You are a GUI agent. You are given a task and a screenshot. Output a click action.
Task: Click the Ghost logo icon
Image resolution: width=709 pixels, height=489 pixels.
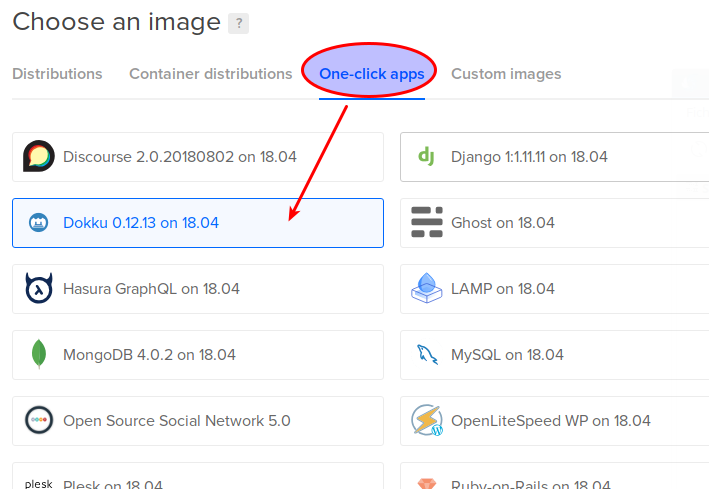427,222
